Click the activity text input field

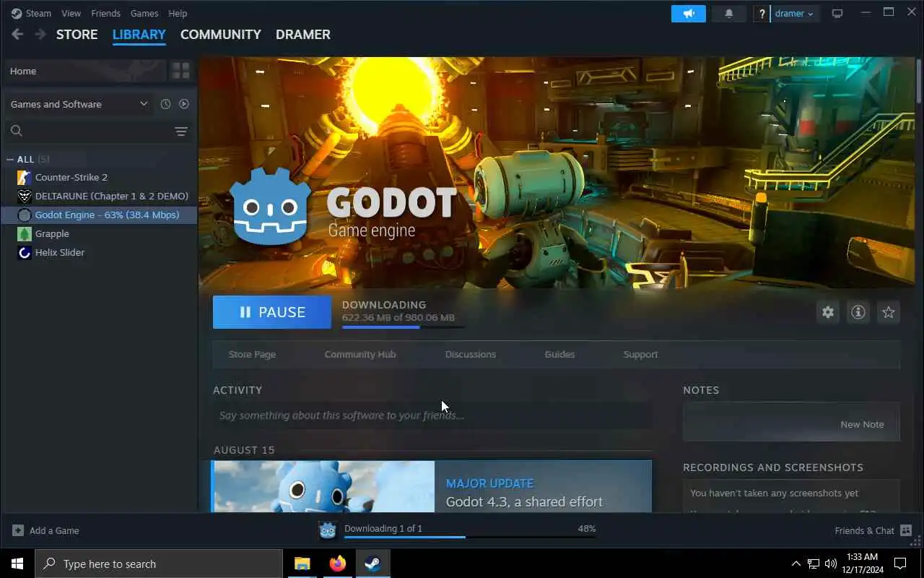pos(432,415)
